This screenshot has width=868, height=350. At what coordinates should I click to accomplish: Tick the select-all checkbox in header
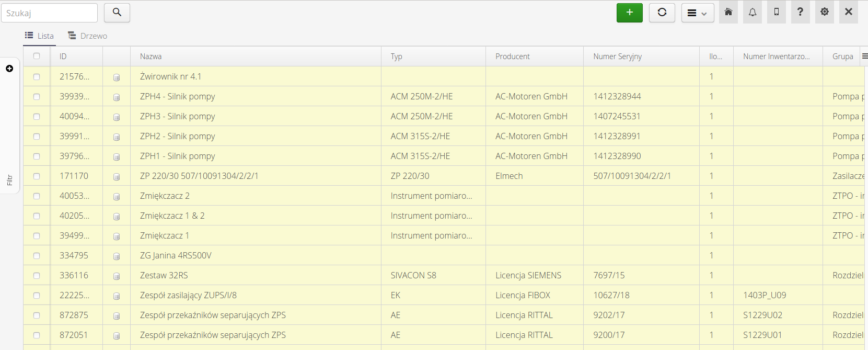tap(37, 56)
